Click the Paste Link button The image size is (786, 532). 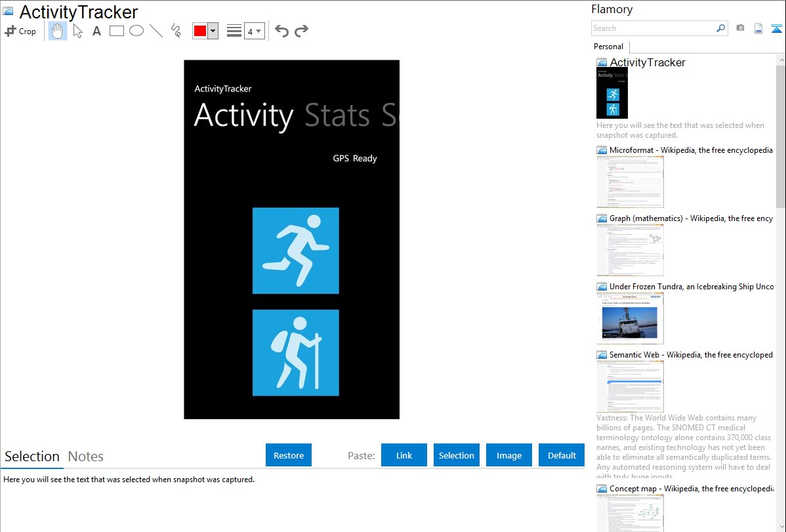(x=404, y=455)
